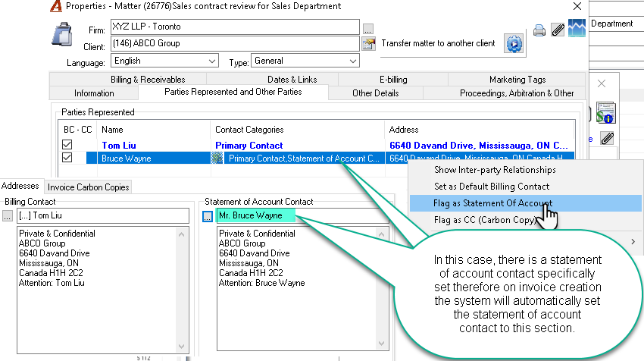Switch to Dates & Links tab
Image resolution: width=644 pixels, height=361 pixels.
pos(292,80)
